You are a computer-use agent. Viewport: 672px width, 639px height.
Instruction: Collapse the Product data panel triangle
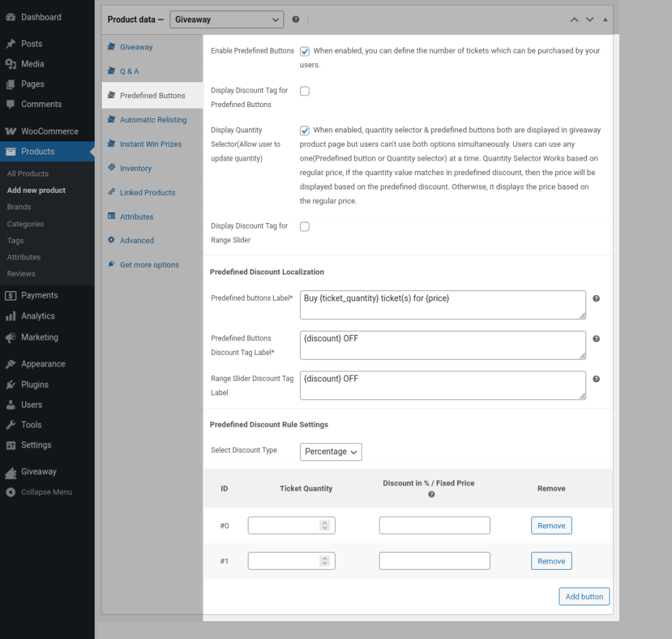(x=605, y=19)
